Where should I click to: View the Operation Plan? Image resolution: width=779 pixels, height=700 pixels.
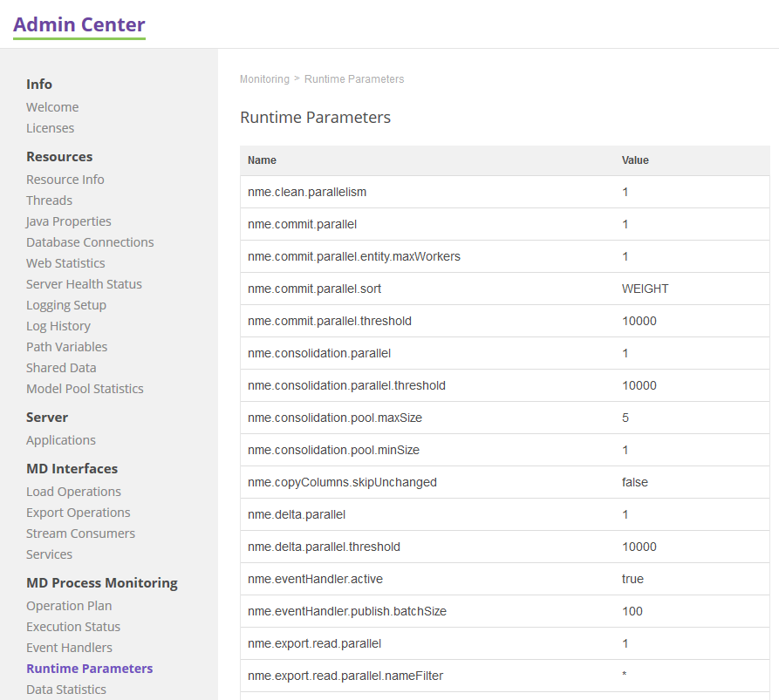tap(69, 606)
